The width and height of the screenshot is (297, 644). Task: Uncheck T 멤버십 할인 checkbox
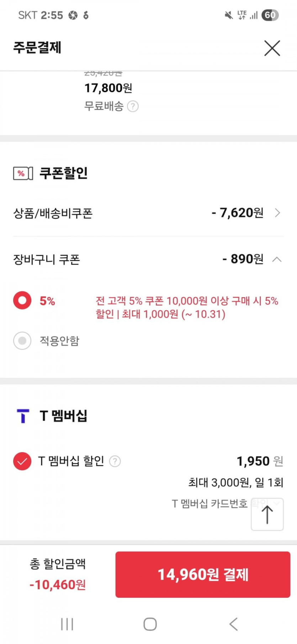(x=22, y=461)
